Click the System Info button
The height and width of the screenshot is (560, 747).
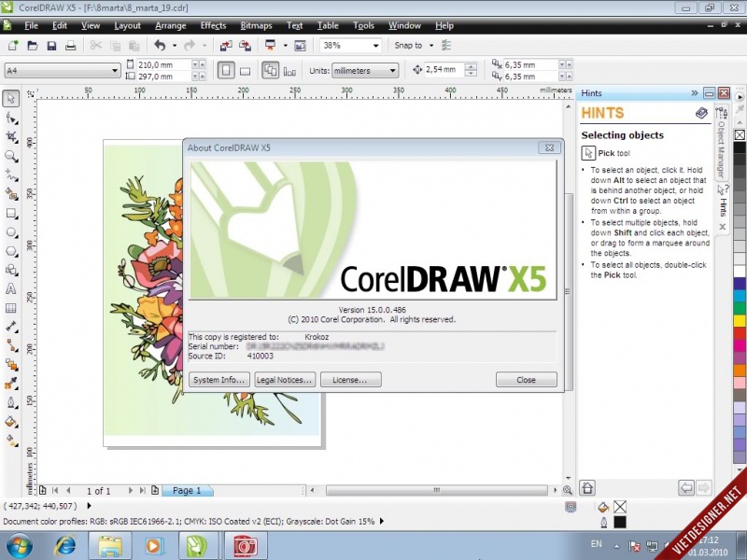[219, 380]
